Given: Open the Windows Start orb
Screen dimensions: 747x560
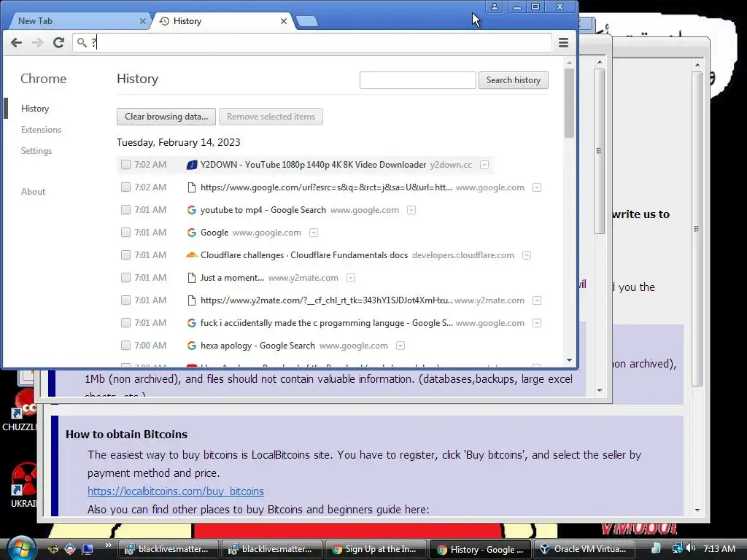Looking at the screenshot, I should (20, 548).
